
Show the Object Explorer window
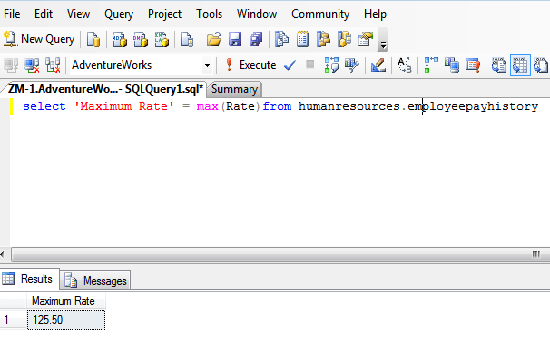[x=323, y=39]
